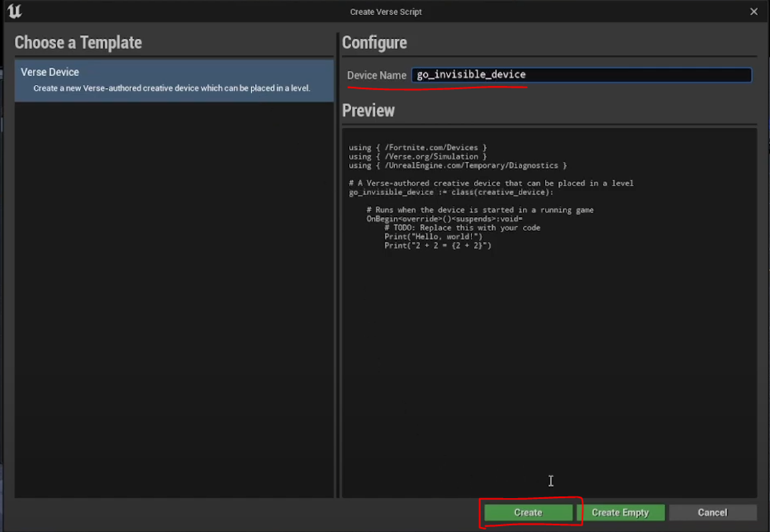This screenshot has height=532, width=770.
Task: Click the Print 2 + 2 line
Action: [437, 246]
